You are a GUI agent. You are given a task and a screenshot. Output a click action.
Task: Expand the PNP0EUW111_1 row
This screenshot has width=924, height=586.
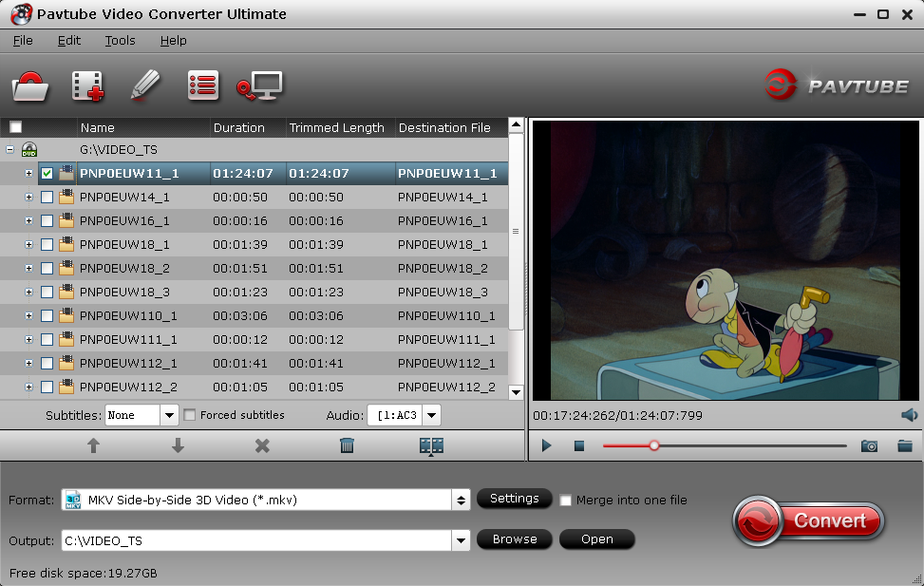[x=28, y=340]
